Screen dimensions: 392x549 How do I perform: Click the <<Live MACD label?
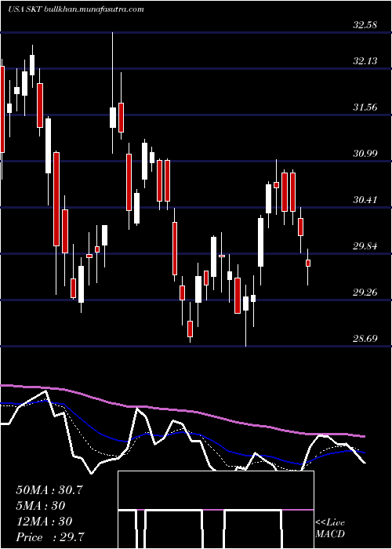330,529
